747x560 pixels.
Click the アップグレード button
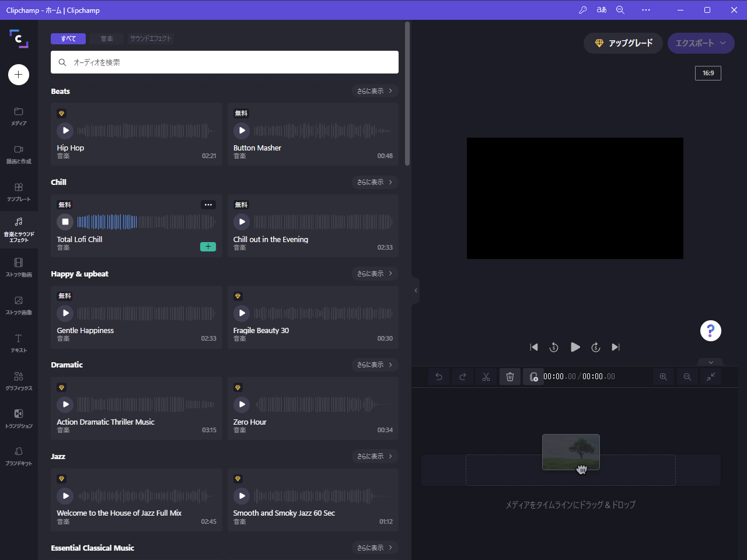tap(623, 43)
